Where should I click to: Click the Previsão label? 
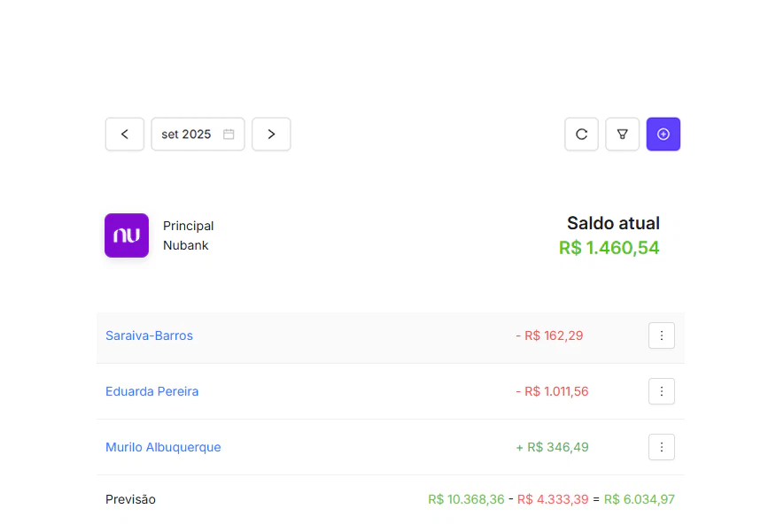pos(130,500)
